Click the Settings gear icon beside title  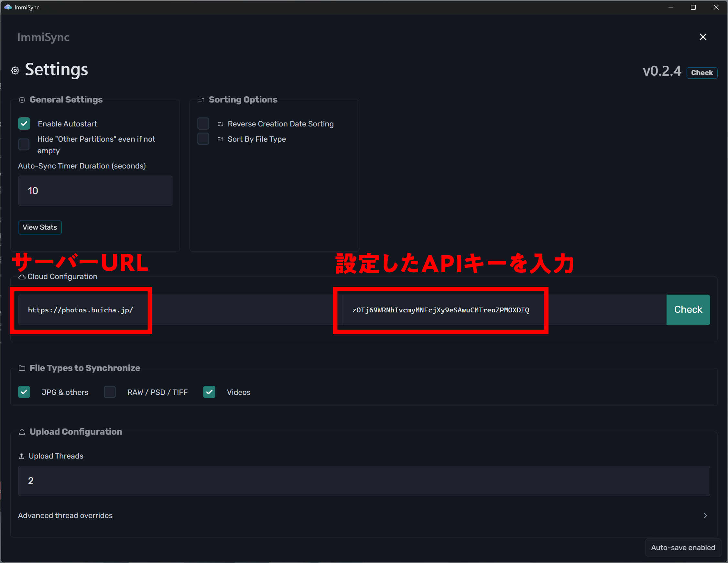(15, 70)
